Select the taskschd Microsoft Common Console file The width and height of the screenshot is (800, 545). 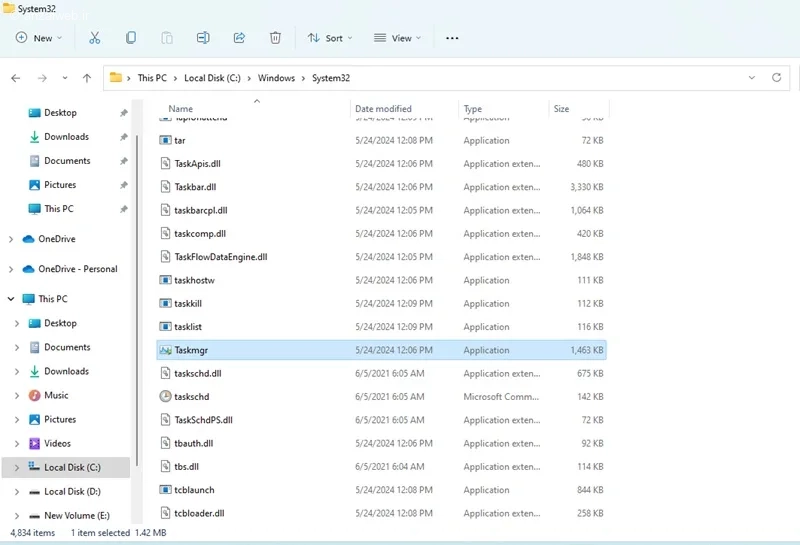click(191, 397)
